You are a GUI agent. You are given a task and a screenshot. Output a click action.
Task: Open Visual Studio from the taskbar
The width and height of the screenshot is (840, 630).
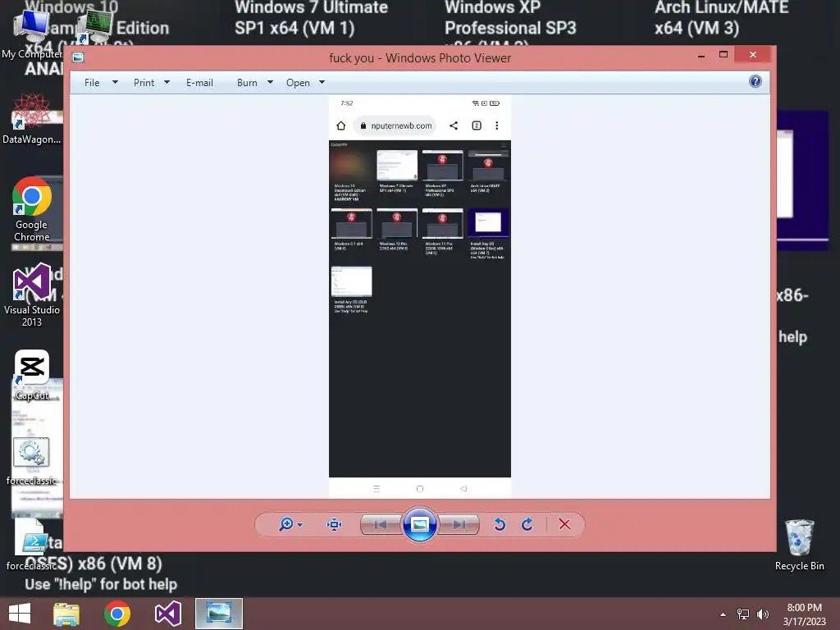tap(167, 614)
